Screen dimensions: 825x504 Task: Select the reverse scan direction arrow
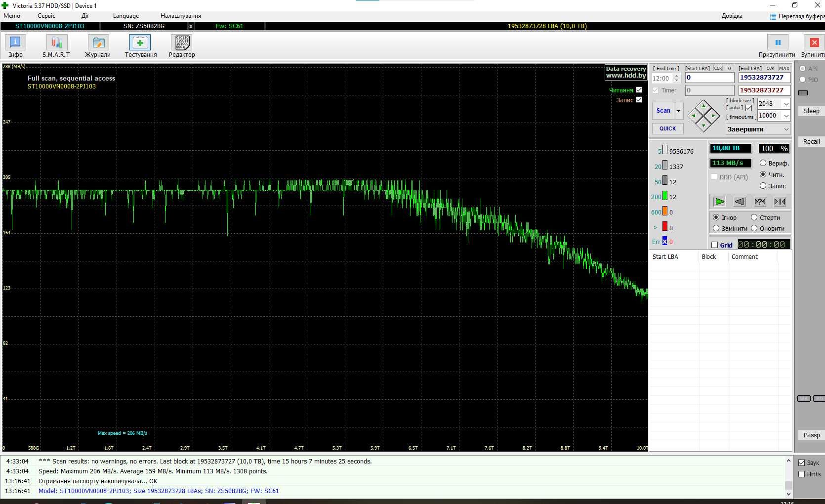(740, 202)
